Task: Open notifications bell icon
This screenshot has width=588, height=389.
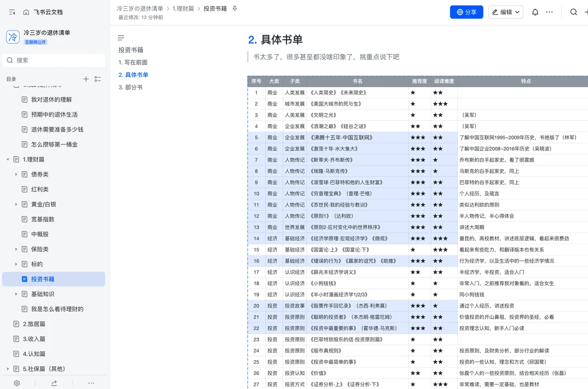Action: [535, 12]
